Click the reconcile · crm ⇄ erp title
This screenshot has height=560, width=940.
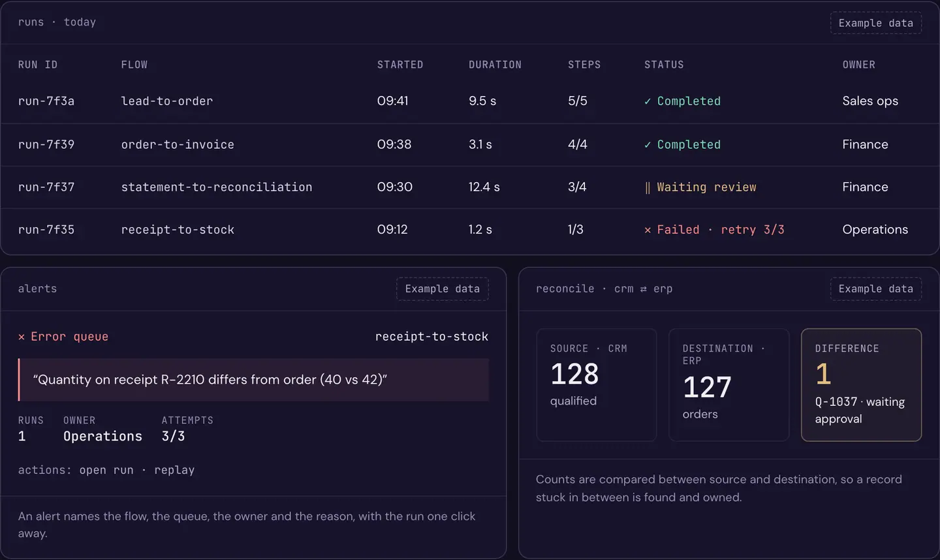click(604, 288)
